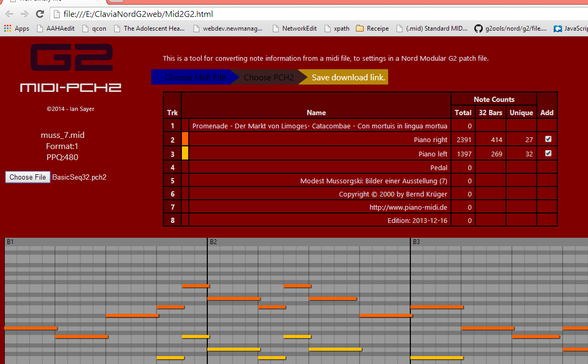Uncheck Add for Piano right track

[548, 139]
